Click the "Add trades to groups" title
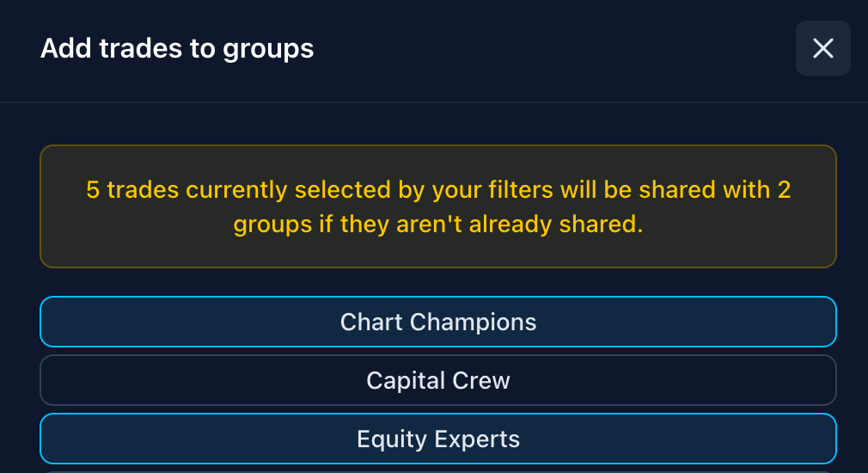Screen dimensions: 868x473 point(177,48)
